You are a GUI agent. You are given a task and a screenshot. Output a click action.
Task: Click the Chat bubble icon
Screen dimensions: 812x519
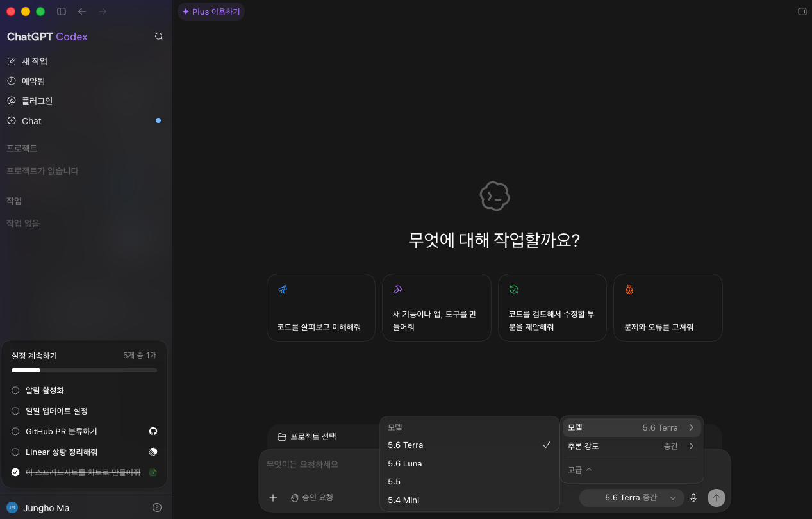[11, 120]
